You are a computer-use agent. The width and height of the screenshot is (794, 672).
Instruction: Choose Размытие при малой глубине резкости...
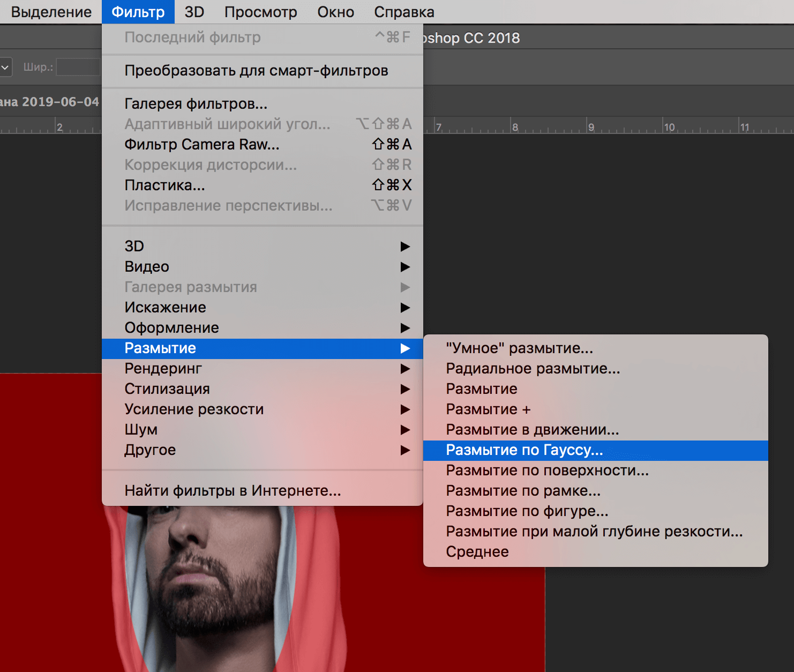pyautogui.click(x=596, y=532)
